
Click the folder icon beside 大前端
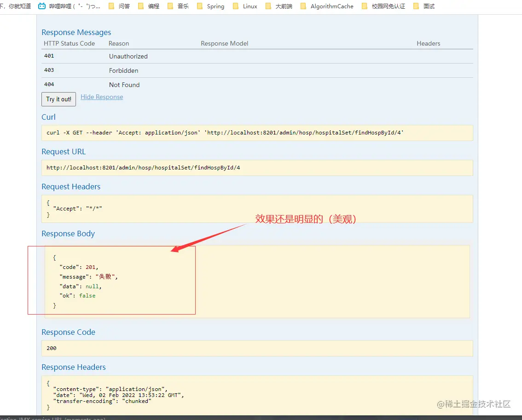268,6
